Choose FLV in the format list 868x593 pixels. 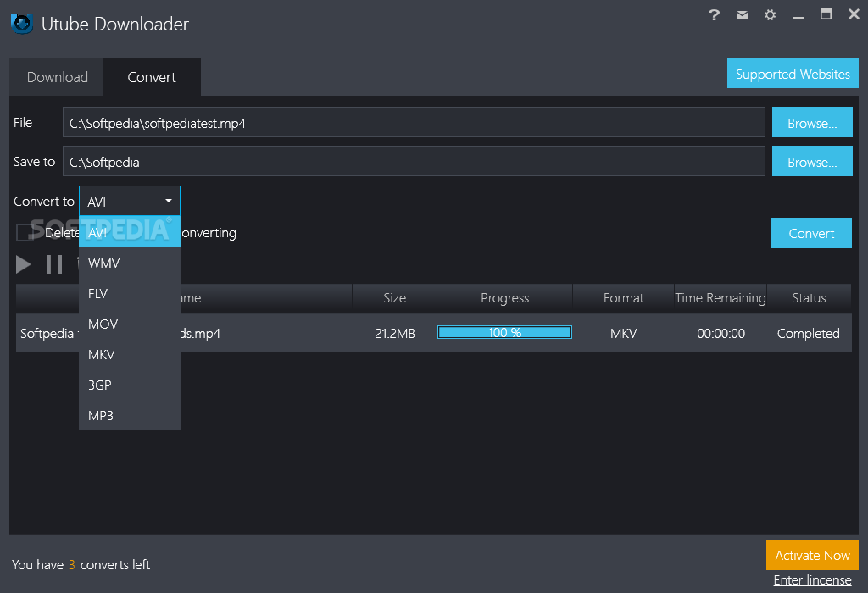click(x=130, y=293)
